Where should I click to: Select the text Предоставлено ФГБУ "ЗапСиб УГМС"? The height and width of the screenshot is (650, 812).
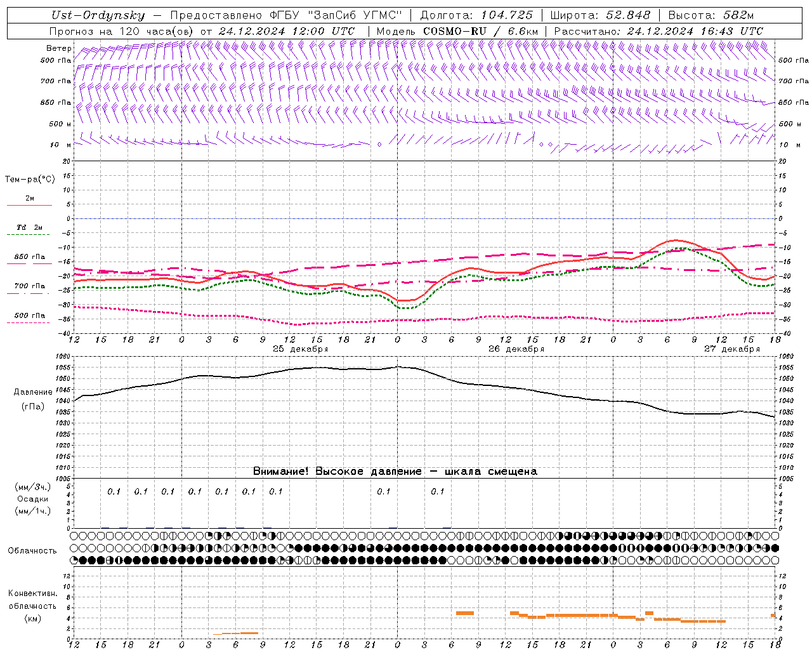tap(286, 16)
